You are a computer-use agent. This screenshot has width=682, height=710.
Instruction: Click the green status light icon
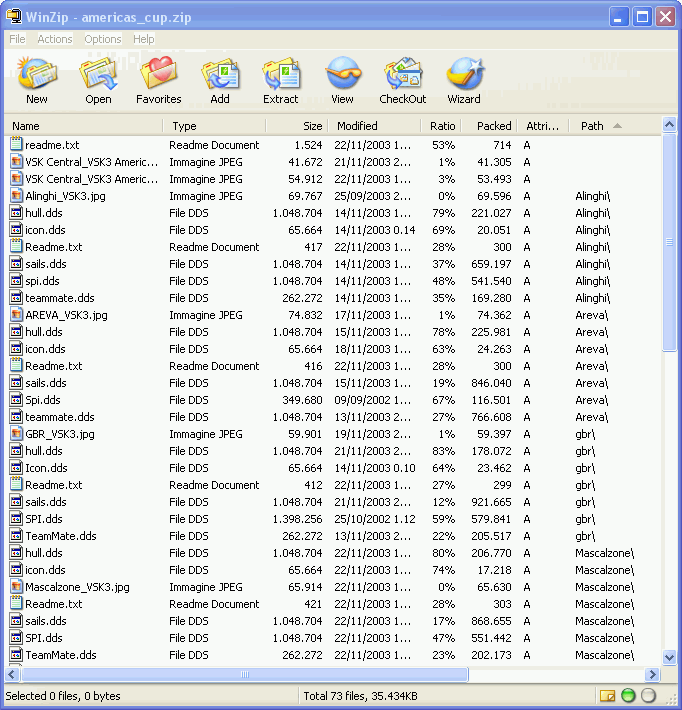pyautogui.click(x=628, y=695)
